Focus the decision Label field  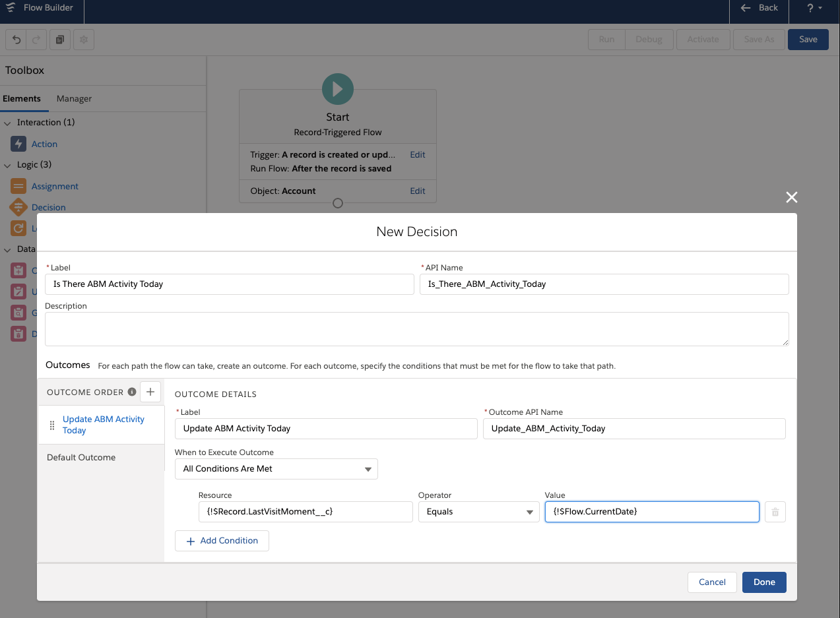point(230,284)
